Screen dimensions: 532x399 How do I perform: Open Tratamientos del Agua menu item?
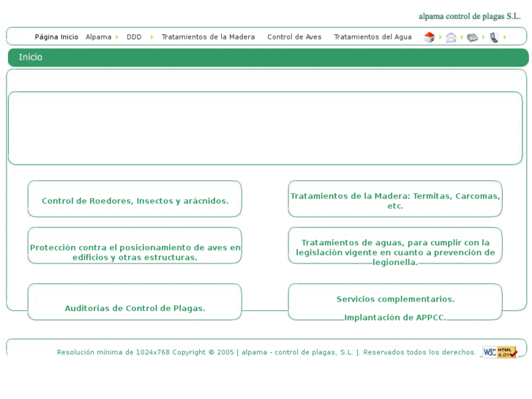(x=372, y=37)
